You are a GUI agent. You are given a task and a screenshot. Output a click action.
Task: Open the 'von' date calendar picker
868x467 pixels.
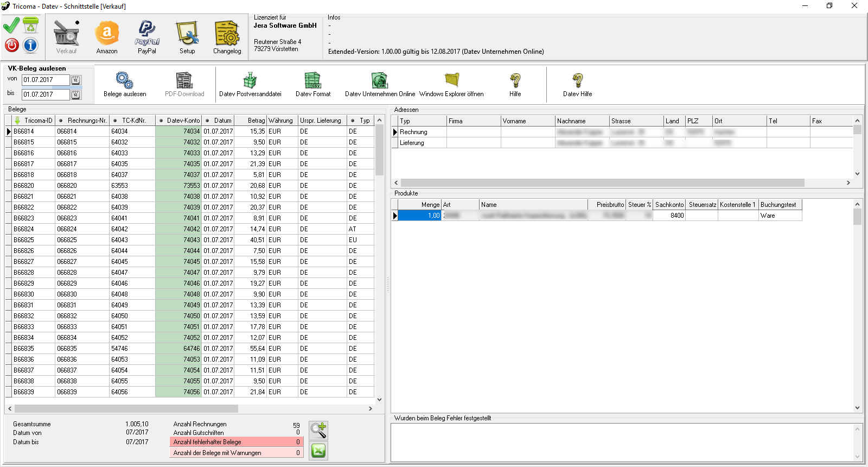pyautogui.click(x=76, y=80)
